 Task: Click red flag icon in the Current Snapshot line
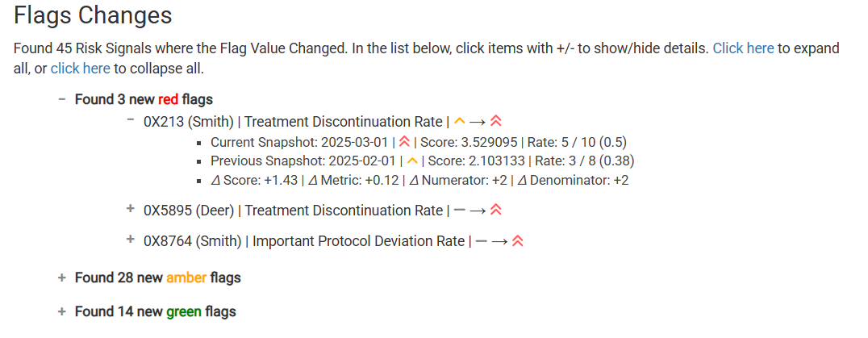404,142
